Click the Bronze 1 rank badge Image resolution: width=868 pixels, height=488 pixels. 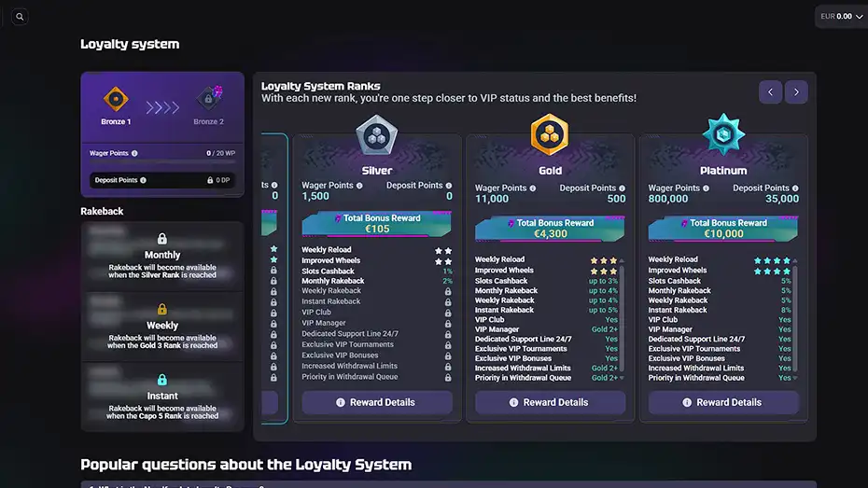(x=116, y=100)
